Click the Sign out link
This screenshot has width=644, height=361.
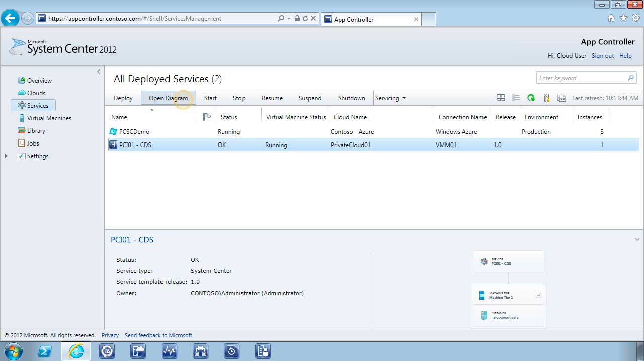[x=603, y=56]
